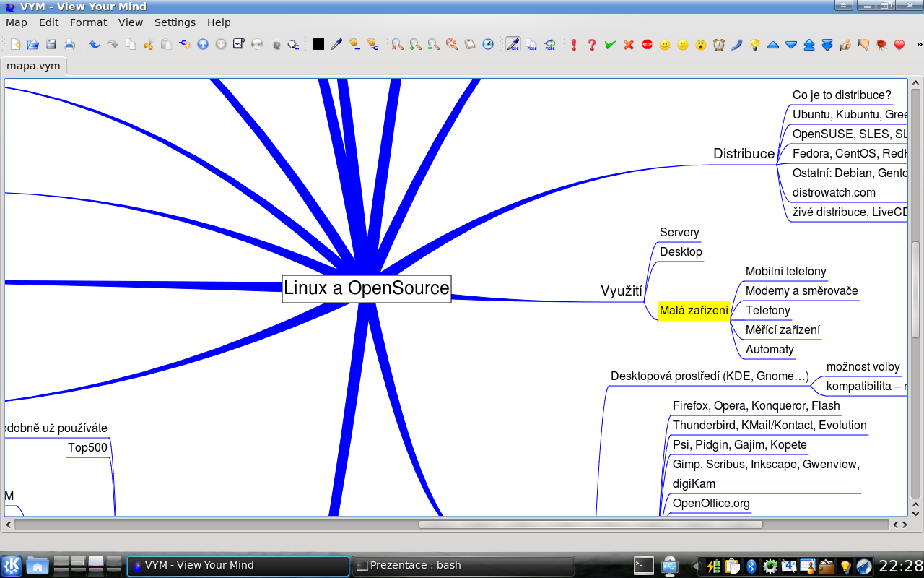This screenshot has height=578, width=924.
Task: Toggle the sad smiley flag
Action: tap(683, 44)
